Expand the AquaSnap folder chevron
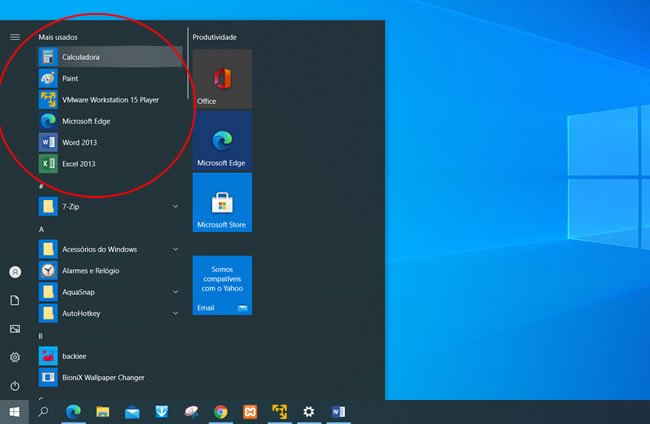This screenshot has height=424, width=650. (x=175, y=291)
